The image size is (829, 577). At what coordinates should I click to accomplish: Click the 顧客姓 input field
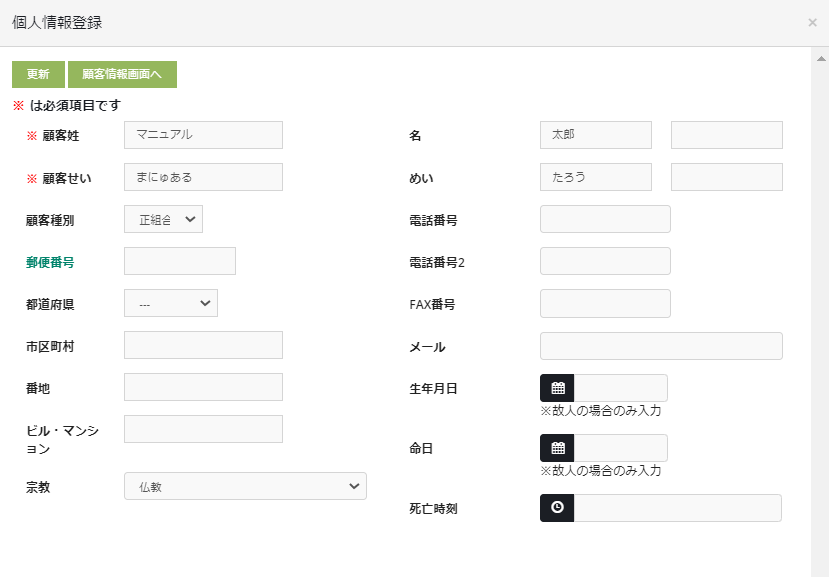(203, 135)
